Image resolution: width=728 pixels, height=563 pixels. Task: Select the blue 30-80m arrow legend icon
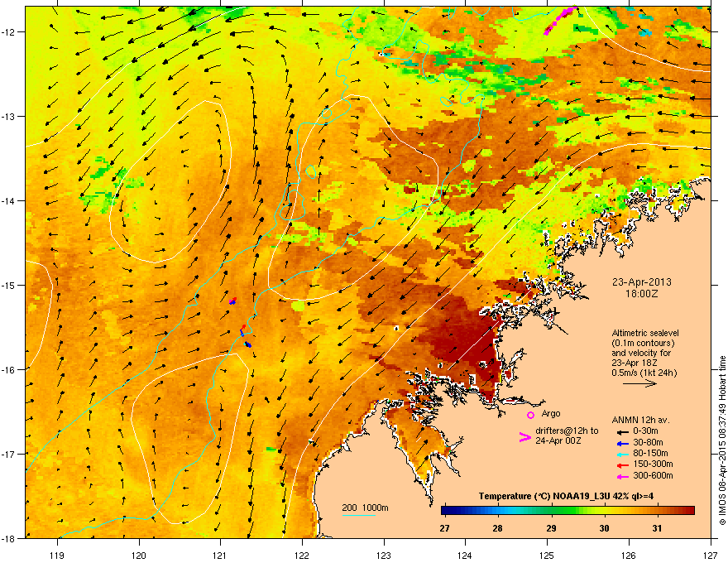coord(622,443)
